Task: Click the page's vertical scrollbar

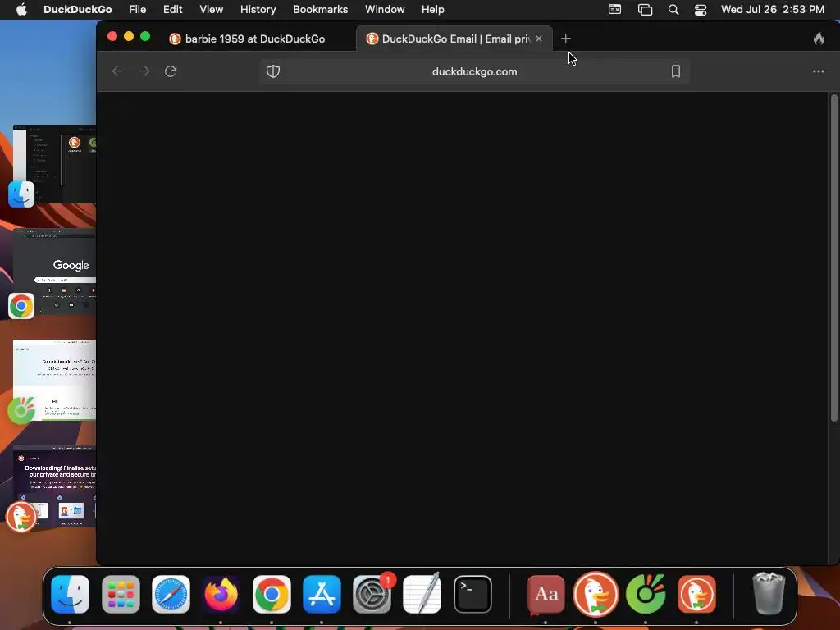Action: click(x=833, y=258)
